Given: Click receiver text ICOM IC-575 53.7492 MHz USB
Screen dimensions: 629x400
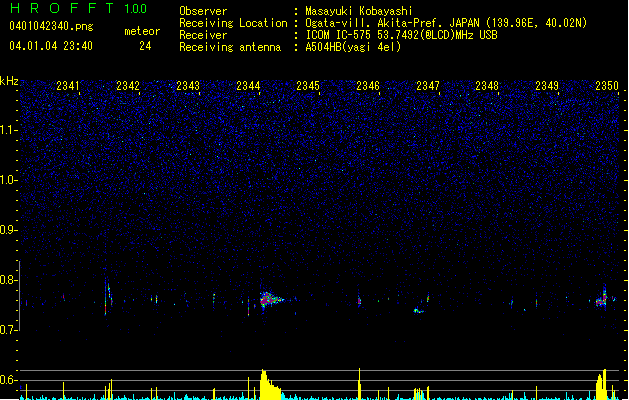Looking at the screenshot, I should coord(401,35).
